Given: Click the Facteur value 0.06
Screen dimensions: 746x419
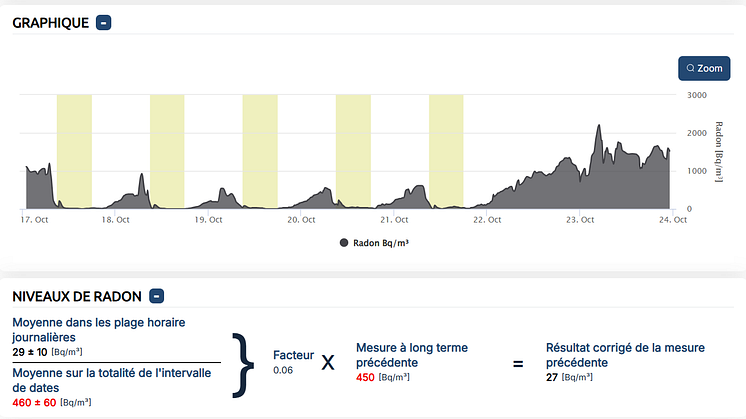Looking at the screenshot, I should coord(282,370).
